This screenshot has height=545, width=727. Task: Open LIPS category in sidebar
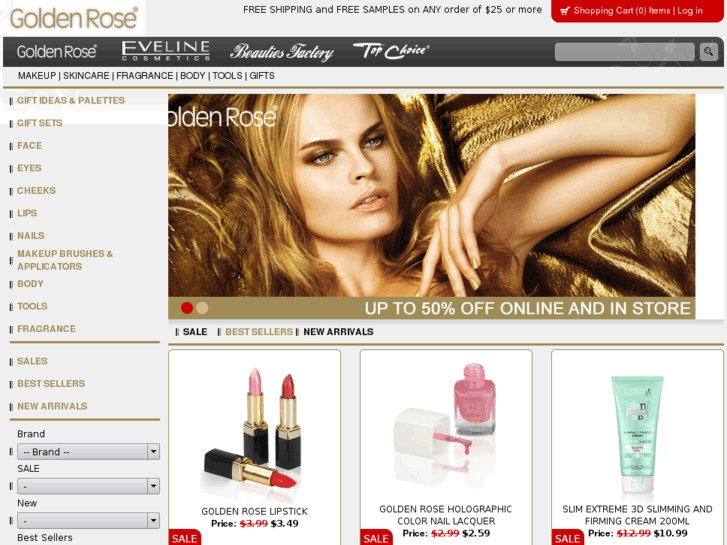pos(27,213)
